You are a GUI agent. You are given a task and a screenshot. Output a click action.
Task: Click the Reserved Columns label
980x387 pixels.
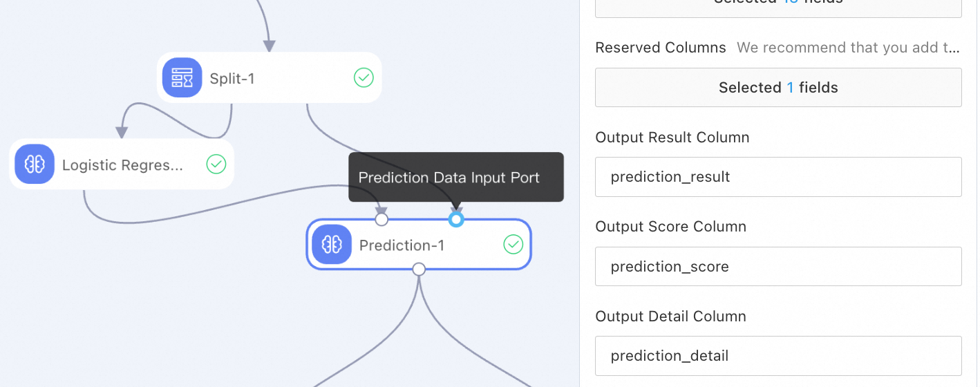coord(660,48)
